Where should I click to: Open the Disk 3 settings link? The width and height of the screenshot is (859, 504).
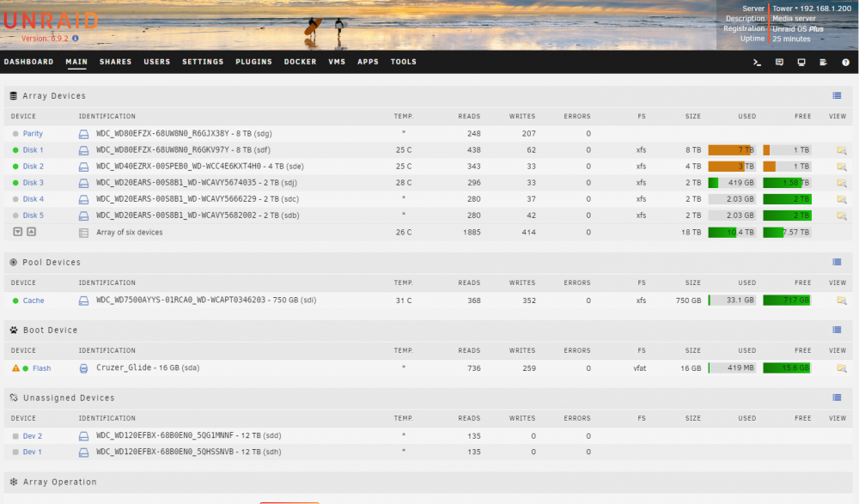pos(33,183)
